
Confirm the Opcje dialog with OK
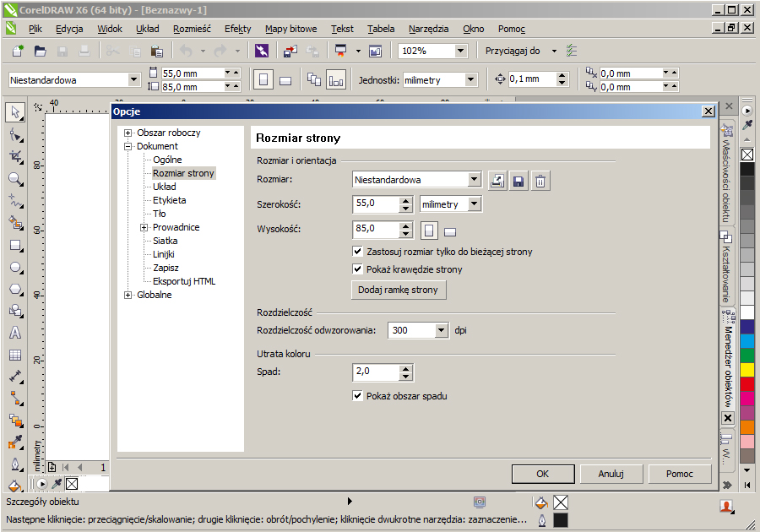click(x=543, y=474)
